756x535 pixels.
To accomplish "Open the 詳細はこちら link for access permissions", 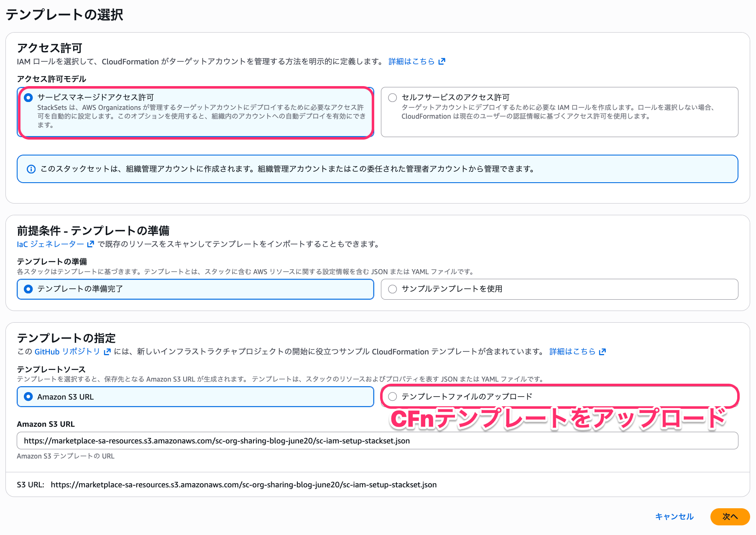I will (411, 61).
